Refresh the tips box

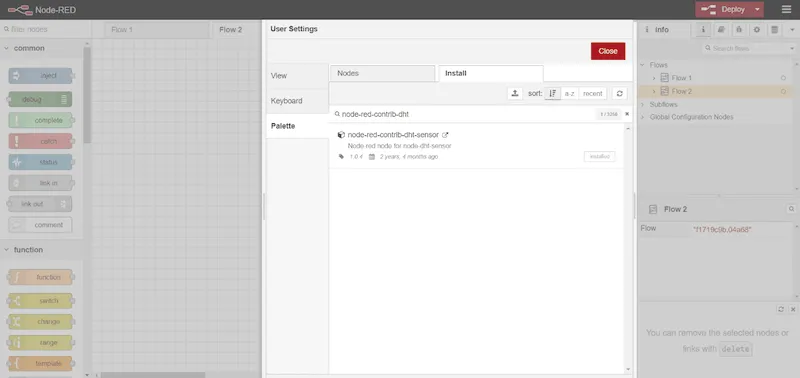tap(781, 309)
